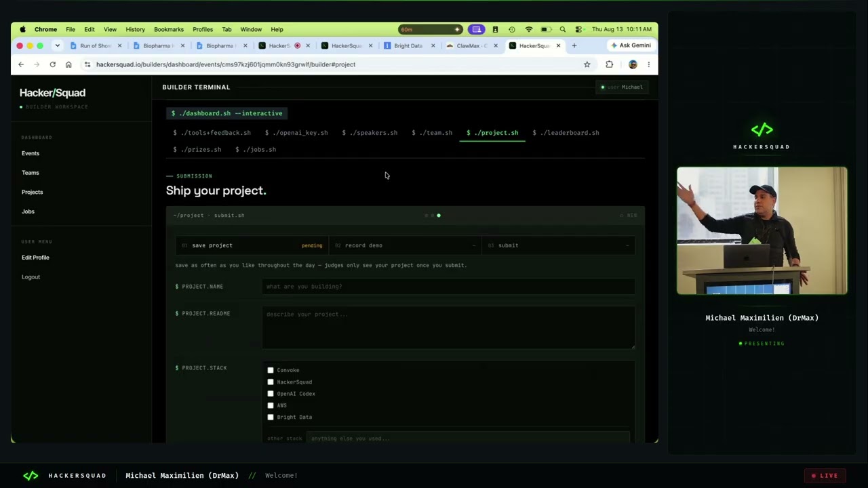The image size is (868, 488).
Task: View site information icon in address bar
Action: click(87, 64)
